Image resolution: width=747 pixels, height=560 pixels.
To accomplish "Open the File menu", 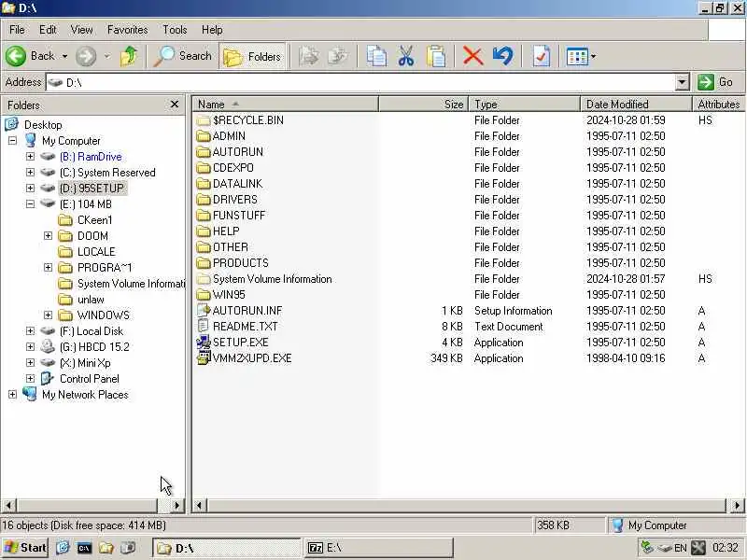I will [x=17, y=30].
